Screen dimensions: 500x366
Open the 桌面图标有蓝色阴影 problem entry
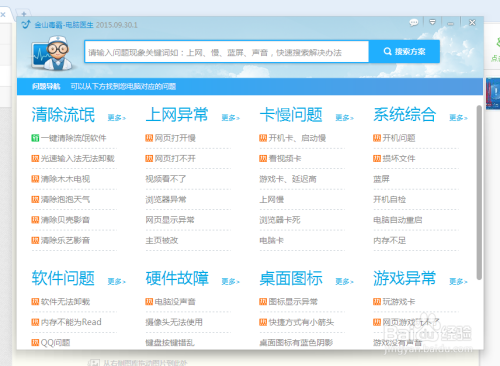[296, 343]
